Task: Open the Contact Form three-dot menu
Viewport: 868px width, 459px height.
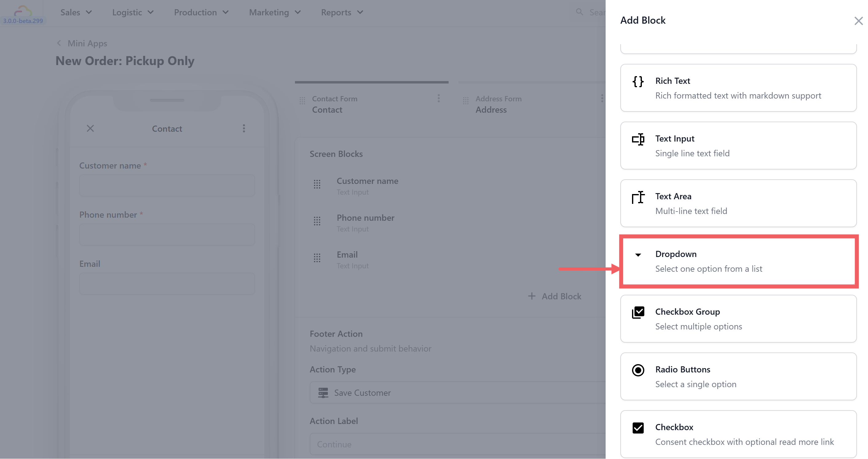Action: coord(438,98)
